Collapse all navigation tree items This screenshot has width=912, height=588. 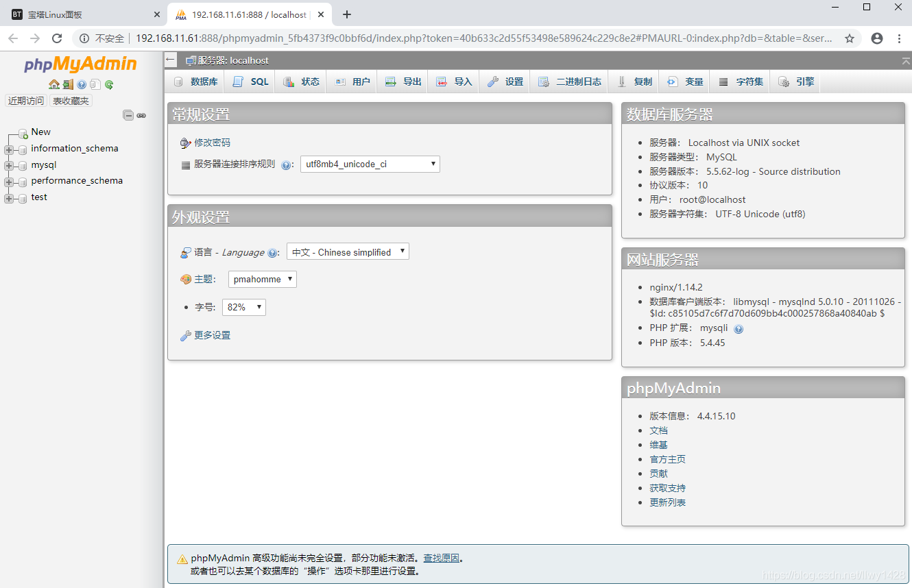pos(128,115)
